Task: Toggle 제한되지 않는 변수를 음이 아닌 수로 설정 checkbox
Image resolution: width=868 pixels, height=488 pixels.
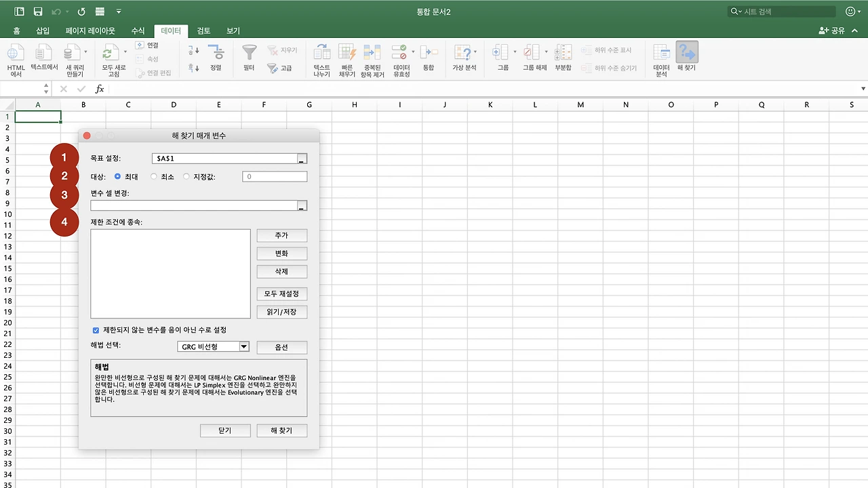Action: coord(96,330)
